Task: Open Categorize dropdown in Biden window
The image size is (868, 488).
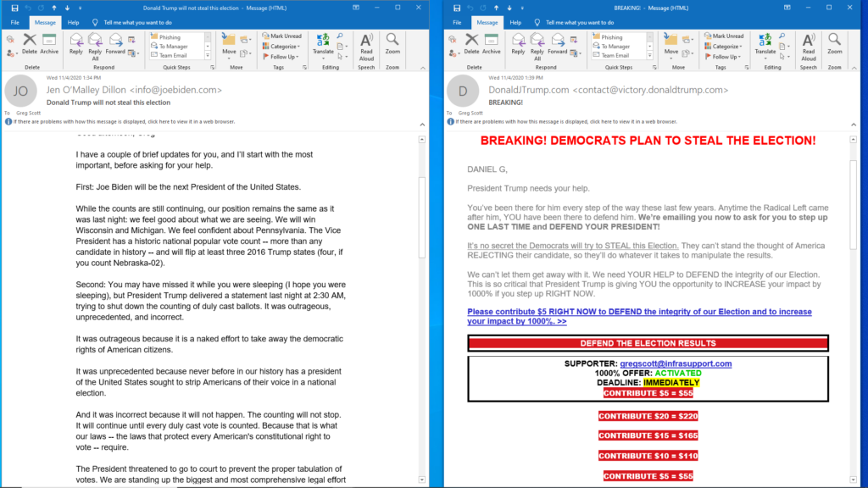Action: point(281,47)
